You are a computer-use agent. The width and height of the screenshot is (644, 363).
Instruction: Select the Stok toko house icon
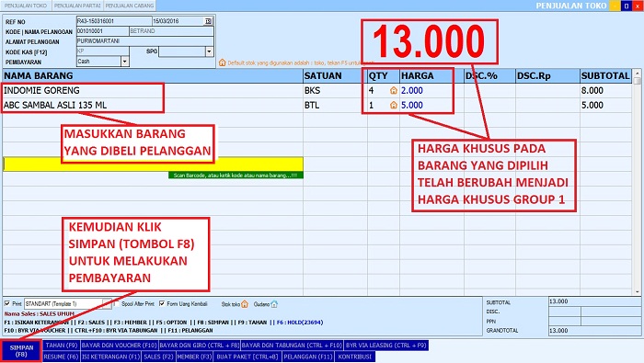[245, 304]
